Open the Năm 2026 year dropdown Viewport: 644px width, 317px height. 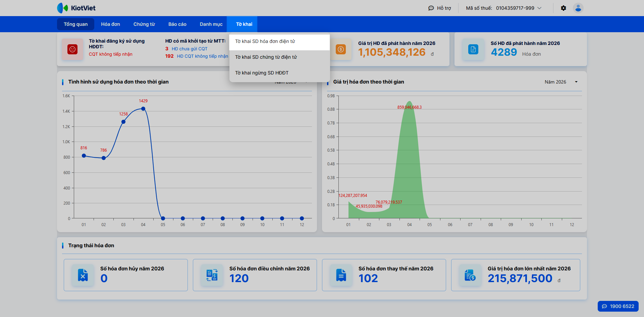[561, 82]
